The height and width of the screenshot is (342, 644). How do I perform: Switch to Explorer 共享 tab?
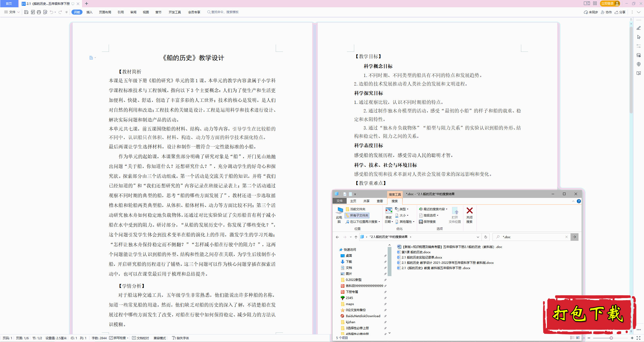point(367,201)
